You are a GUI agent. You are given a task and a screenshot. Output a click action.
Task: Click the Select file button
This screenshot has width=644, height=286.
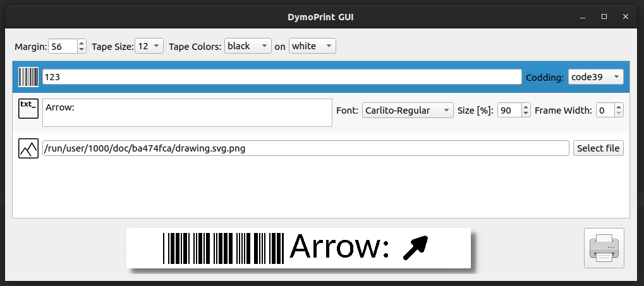[598, 148]
